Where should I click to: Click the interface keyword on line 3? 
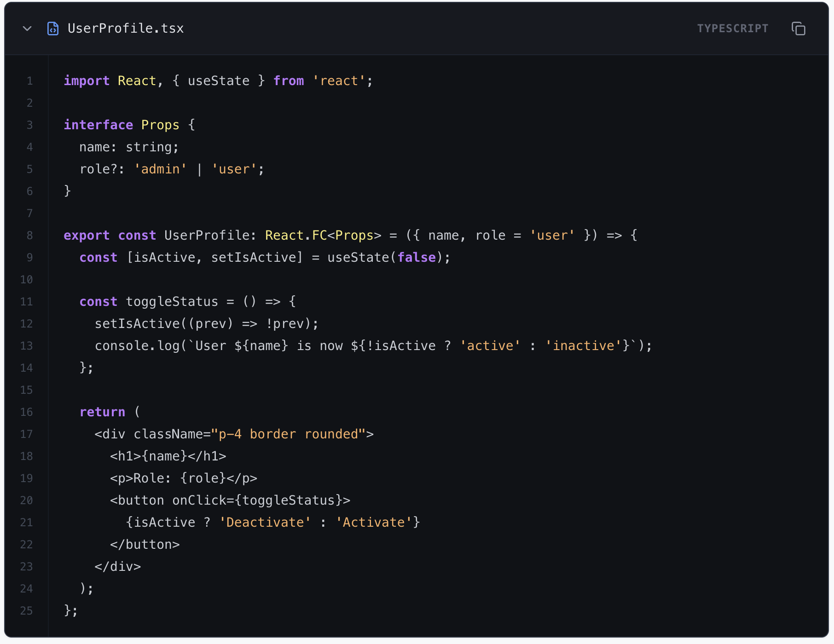(x=98, y=125)
